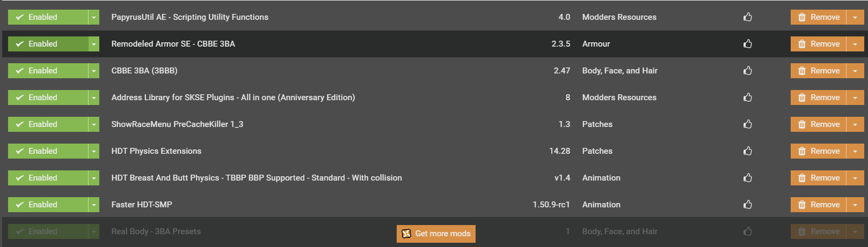Screen dimensions: 868x247
Task: Endorse CBBE 3BA (3BBB) mod
Action: (748, 71)
